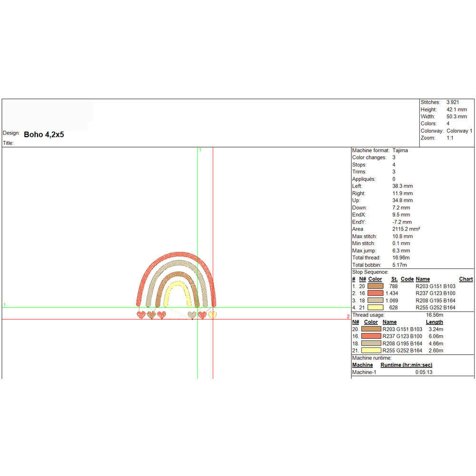Select the yellow heart below the rainbow
The width and height of the screenshot is (476, 476).
pyautogui.click(x=212, y=315)
